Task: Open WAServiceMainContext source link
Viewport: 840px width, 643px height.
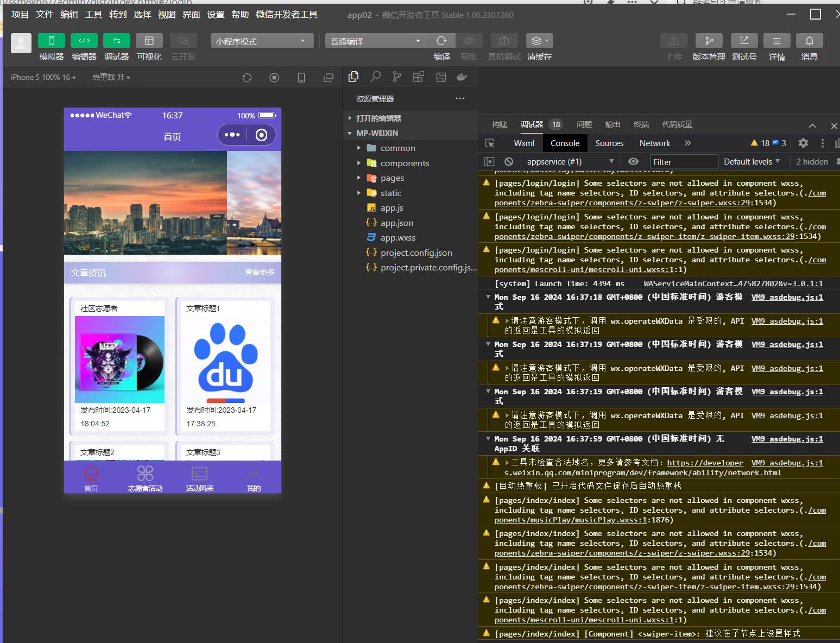Action: coord(733,283)
